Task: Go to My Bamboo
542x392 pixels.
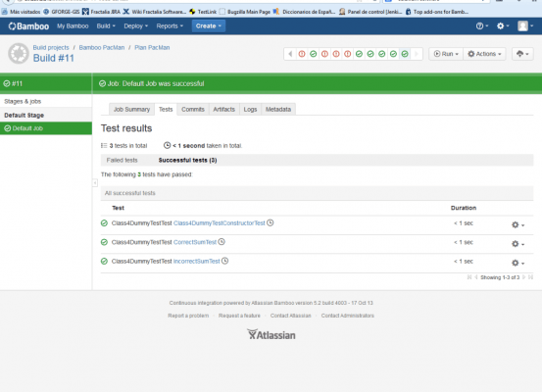Action: coord(73,25)
